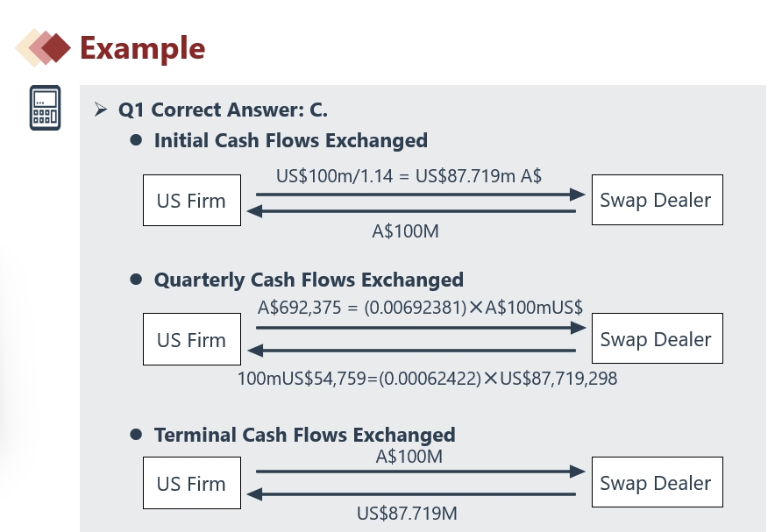This screenshot has height=532, width=782.
Task: Click the round bullet before Terminal Cash Flows
Action: (x=136, y=434)
